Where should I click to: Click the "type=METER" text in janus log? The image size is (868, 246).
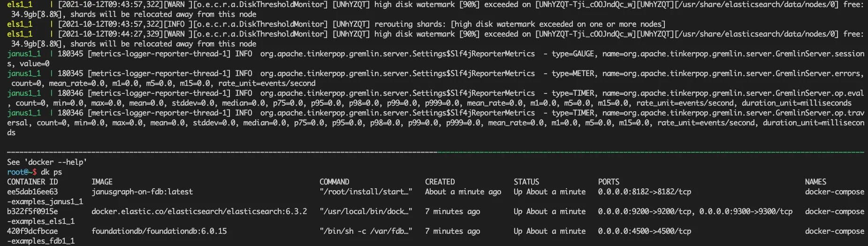[x=573, y=73]
